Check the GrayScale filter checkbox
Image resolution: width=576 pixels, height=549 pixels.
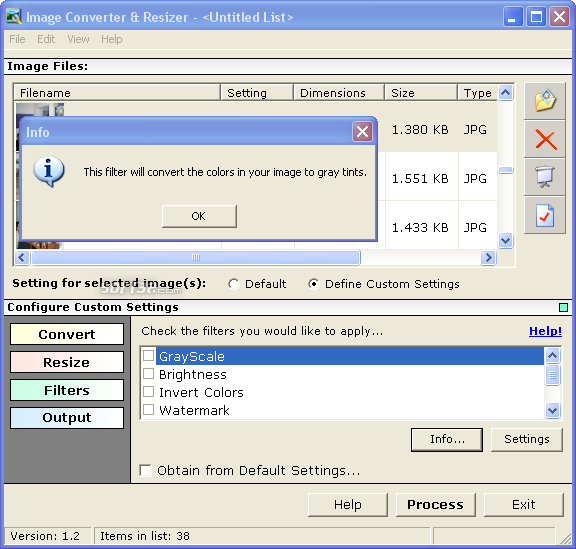click(x=148, y=356)
